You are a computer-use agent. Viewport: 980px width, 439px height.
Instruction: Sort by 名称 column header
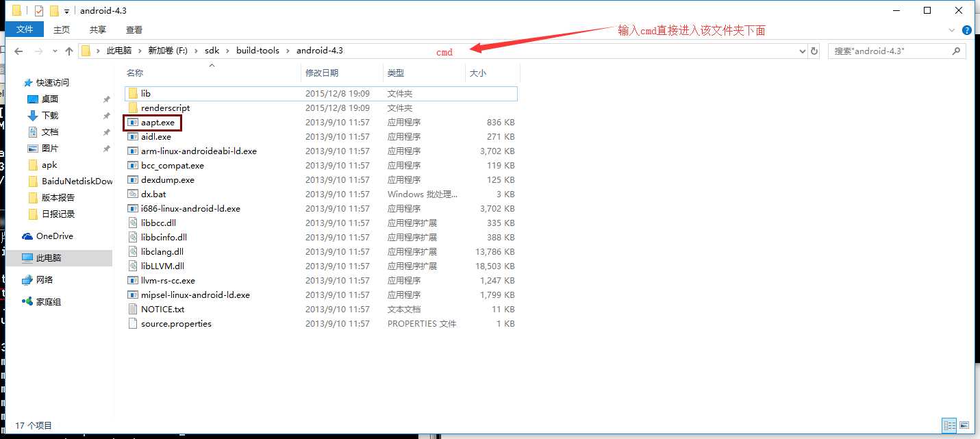[135, 73]
